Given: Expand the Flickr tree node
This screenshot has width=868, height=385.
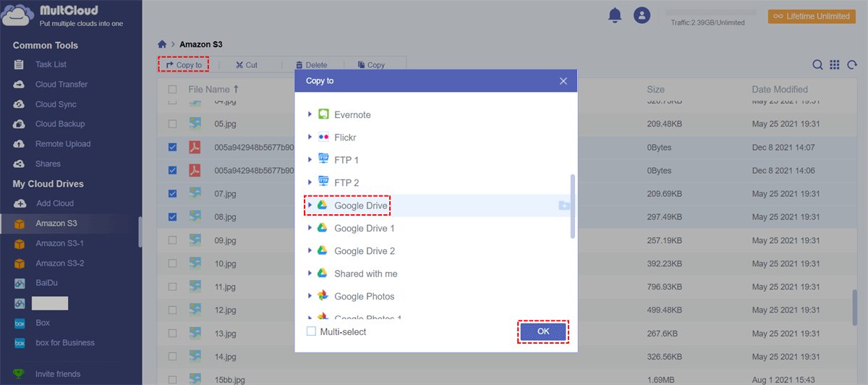Looking at the screenshot, I should tap(310, 137).
